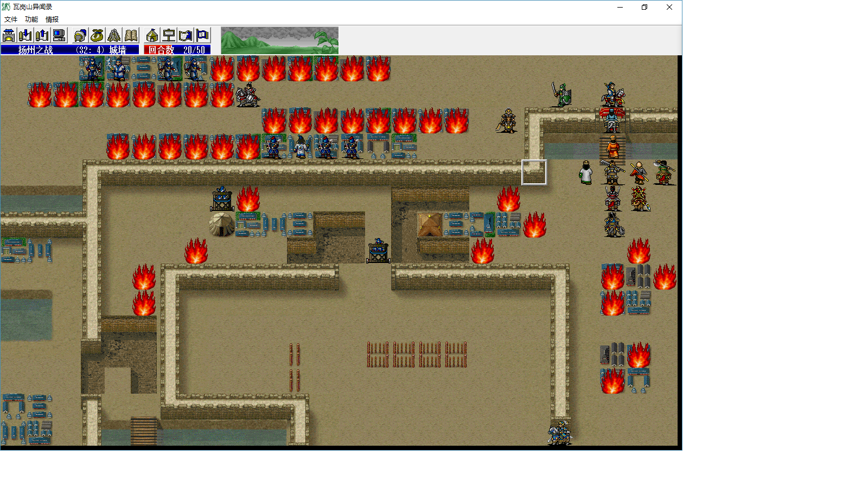Select the red-gold rider with a spear
Viewport: 868px width, 488px height.
tap(640, 198)
